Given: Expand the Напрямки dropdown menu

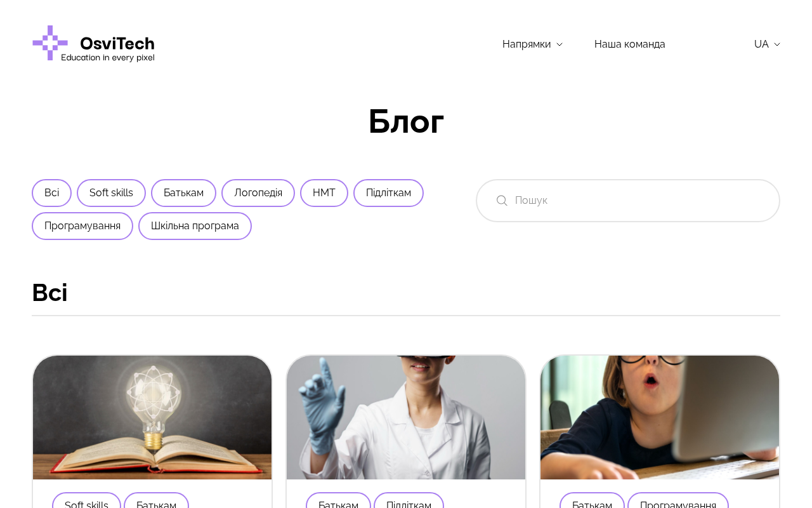Looking at the screenshot, I should [532, 44].
